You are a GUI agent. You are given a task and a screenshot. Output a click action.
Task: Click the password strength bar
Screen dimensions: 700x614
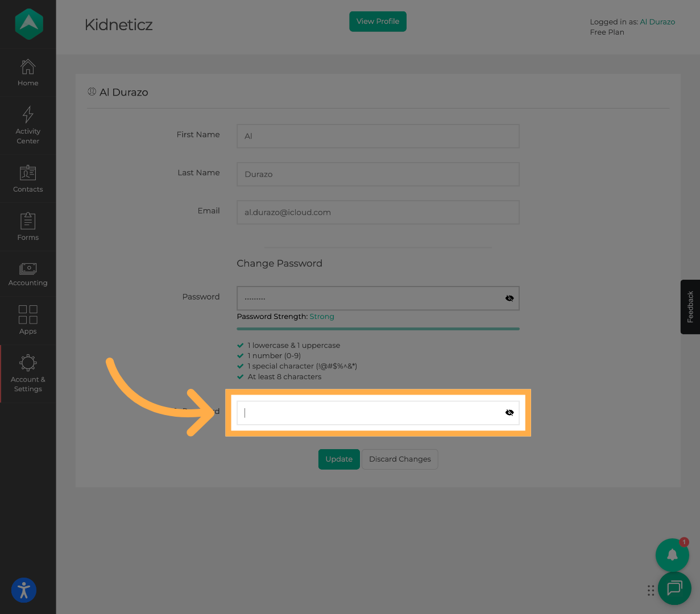[x=378, y=329]
